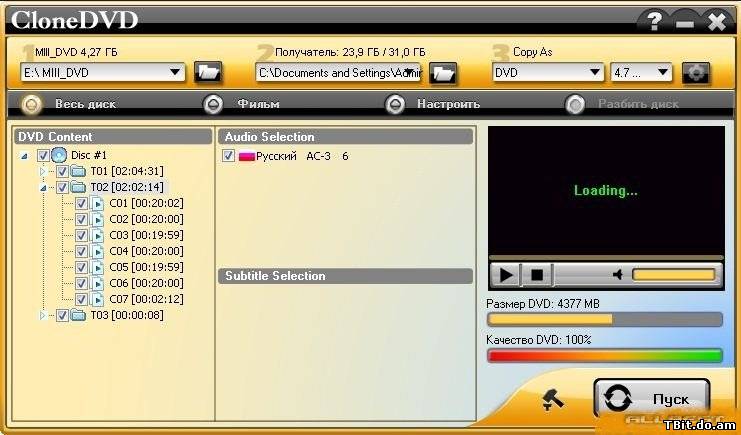Switch to Фильм mode
This screenshot has width=741, height=435.
(x=213, y=104)
